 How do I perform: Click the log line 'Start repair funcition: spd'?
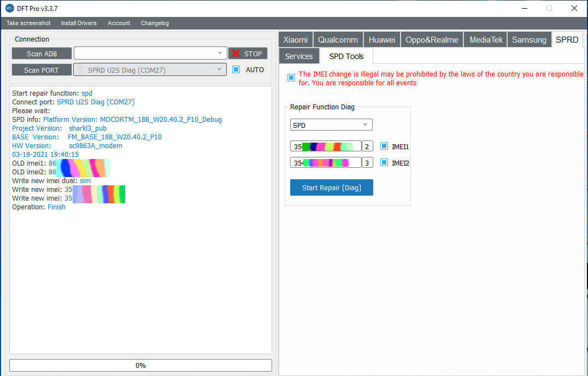(52, 93)
